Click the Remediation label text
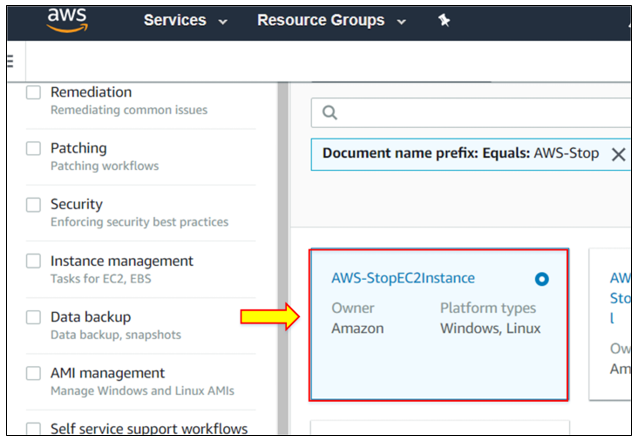The width and height of the screenshot is (637, 442). [x=91, y=92]
